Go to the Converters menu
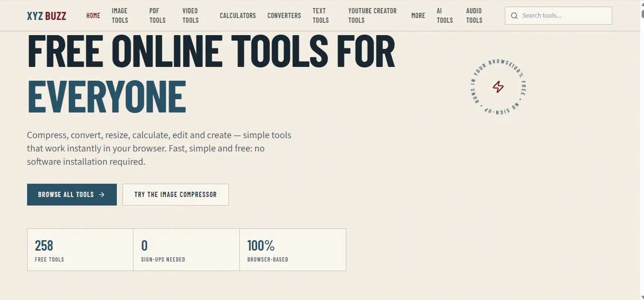The height and width of the screenshot is (300, 644). click(x=284, y=16)
